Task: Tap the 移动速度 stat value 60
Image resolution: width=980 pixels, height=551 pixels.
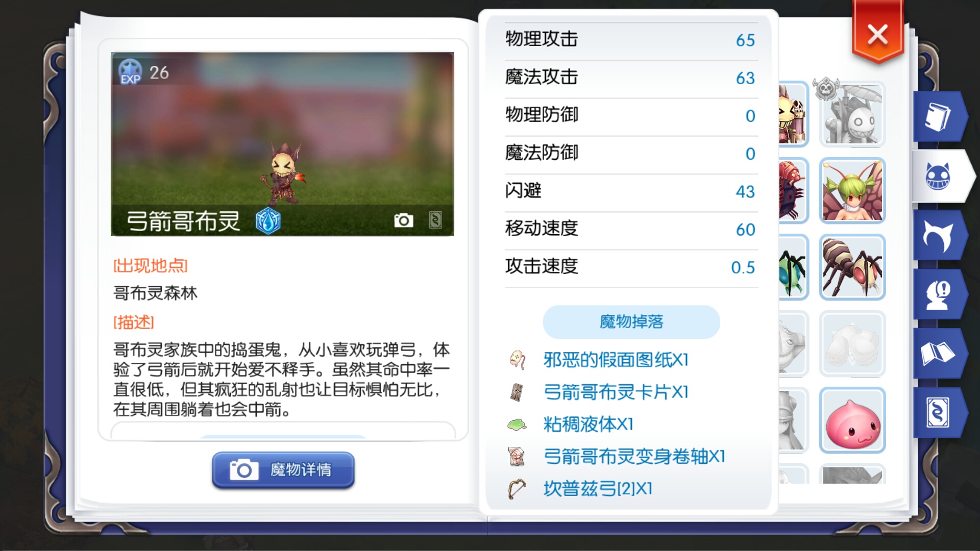Action: tap(745, 230)
